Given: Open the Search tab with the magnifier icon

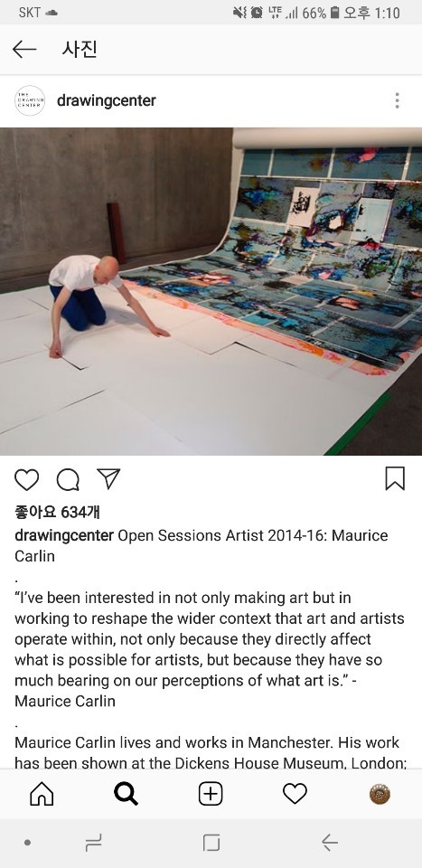Looking at the screenshot, I should click(127, 795).
